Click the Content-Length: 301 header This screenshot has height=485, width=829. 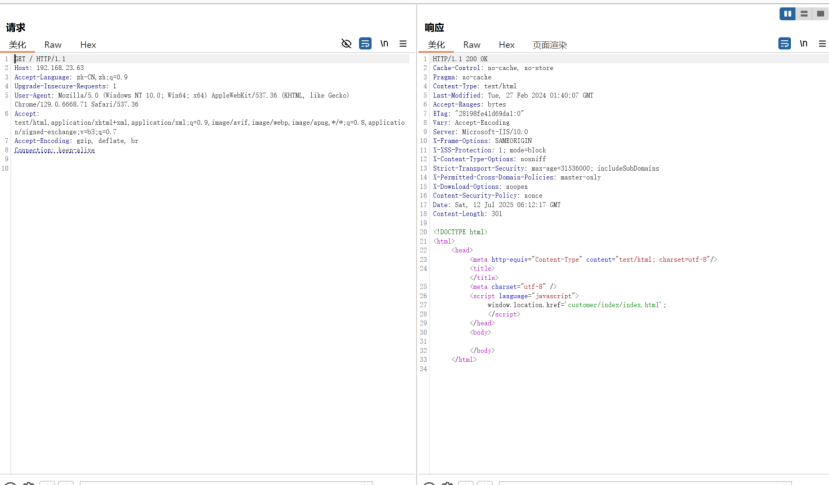[x=467, y=214]
